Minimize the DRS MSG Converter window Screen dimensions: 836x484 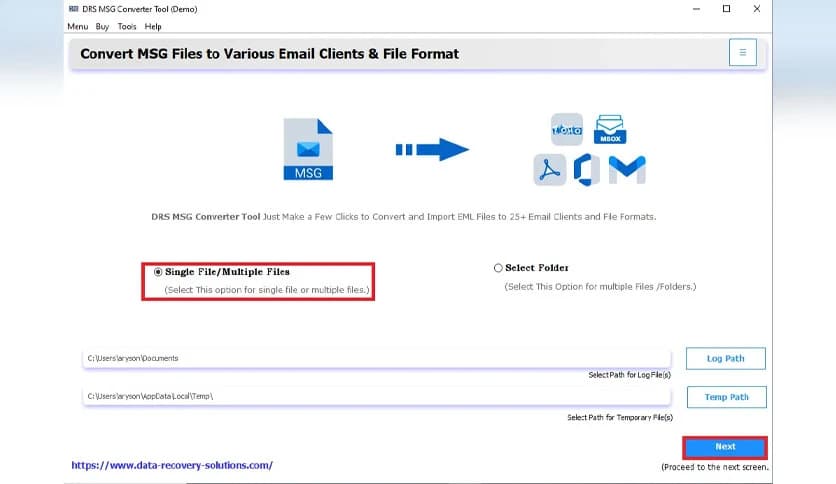point(696,9)
